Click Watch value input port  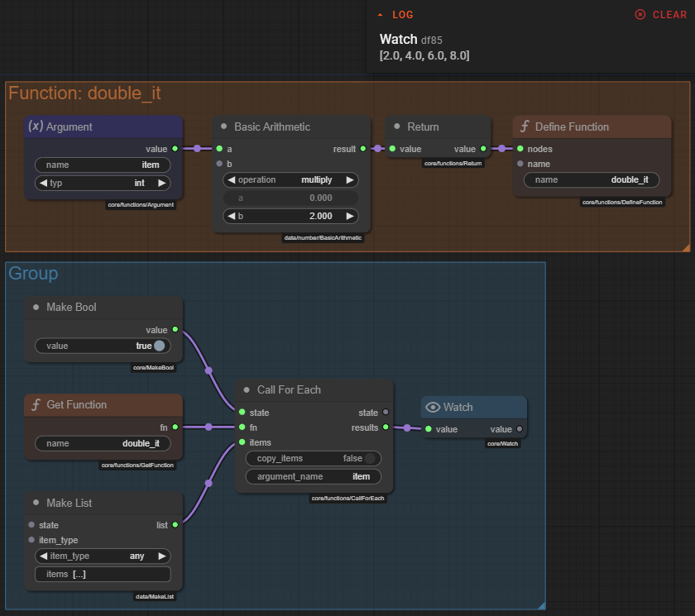tap(429, 428)
